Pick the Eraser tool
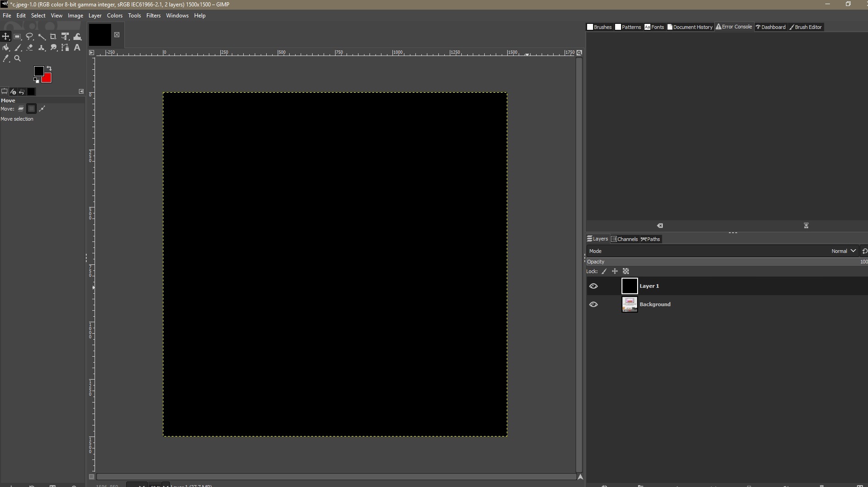 pos(30,47)
